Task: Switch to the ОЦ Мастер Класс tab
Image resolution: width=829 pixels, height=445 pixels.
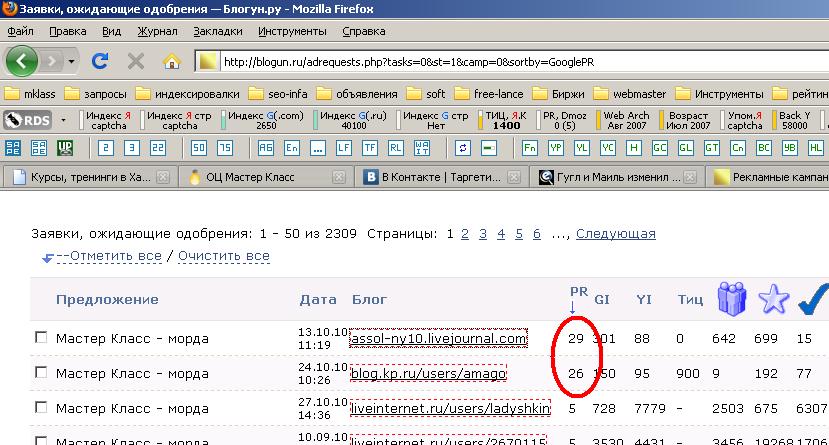Action: (x=259, y=177)
